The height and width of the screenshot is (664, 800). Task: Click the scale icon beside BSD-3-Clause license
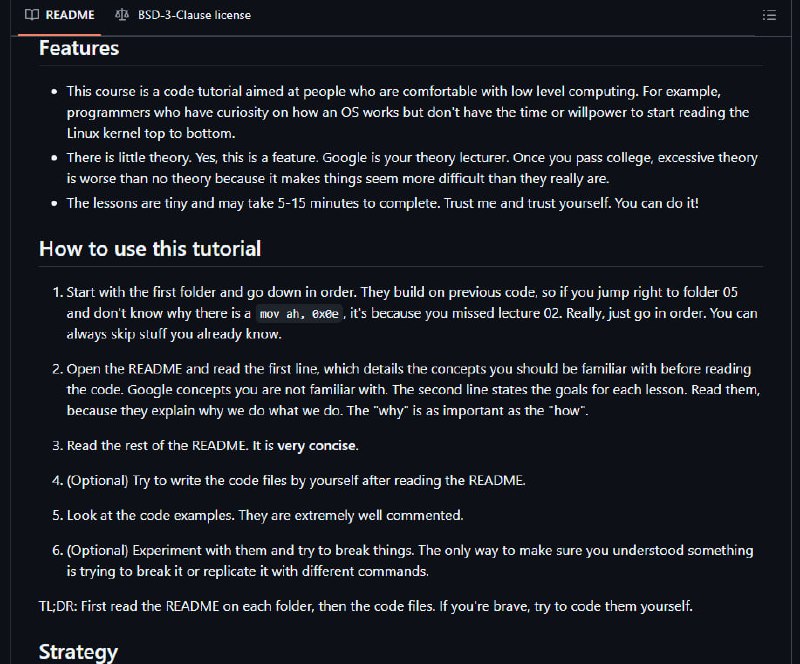122,15
